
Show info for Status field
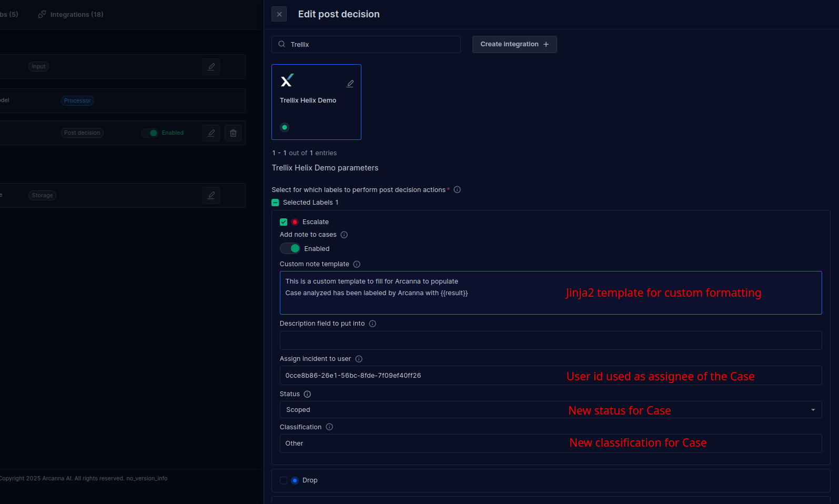pos(307,394)
